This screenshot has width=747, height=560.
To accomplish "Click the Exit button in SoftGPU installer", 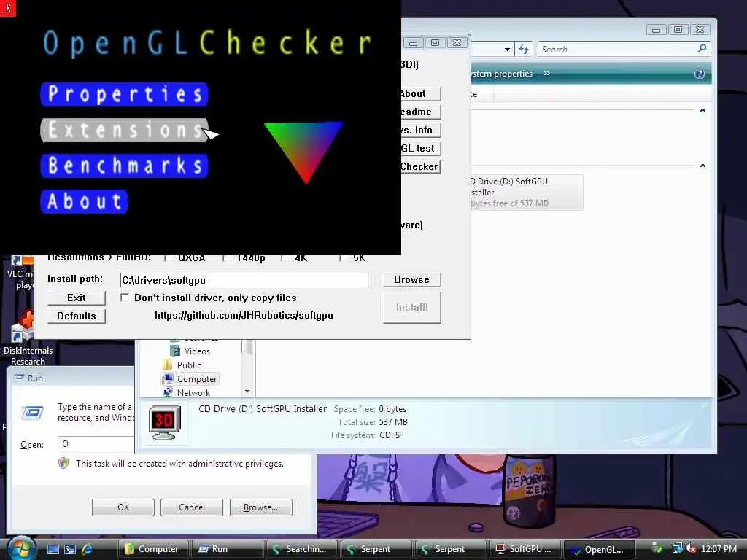I will pos(76,297).
